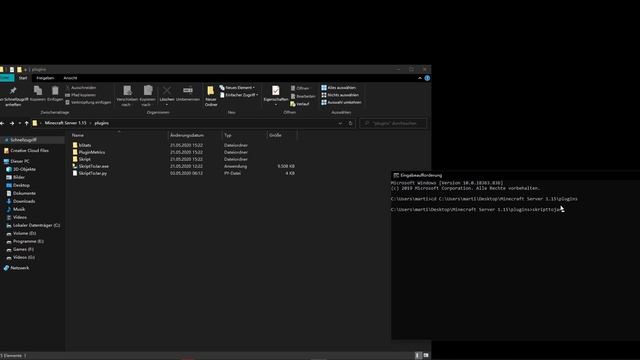Select Ausschneiden in the ribbon
This screenshot has width=640, height=360.
tap(81, 88)
